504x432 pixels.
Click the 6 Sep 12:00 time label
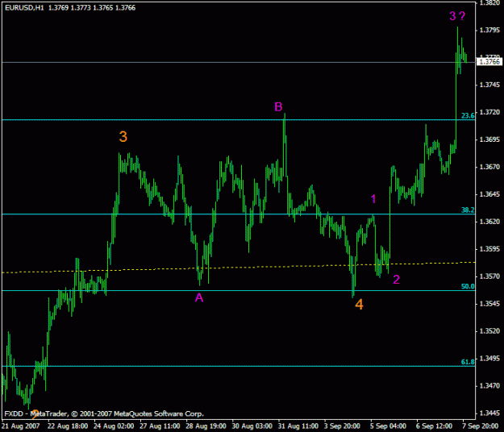435,426
